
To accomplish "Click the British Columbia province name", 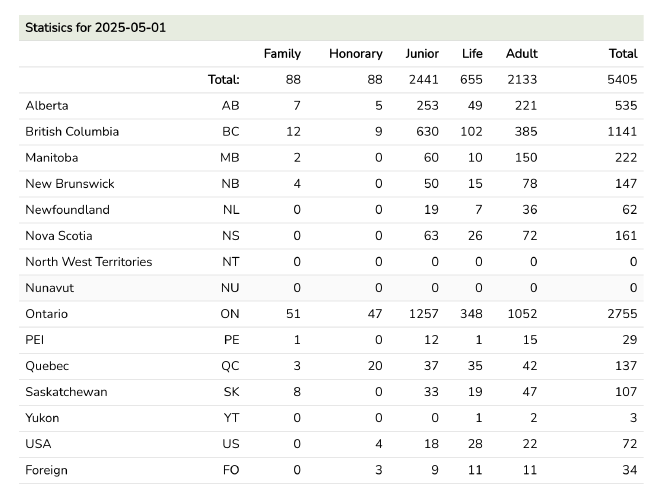I will 72,131.
